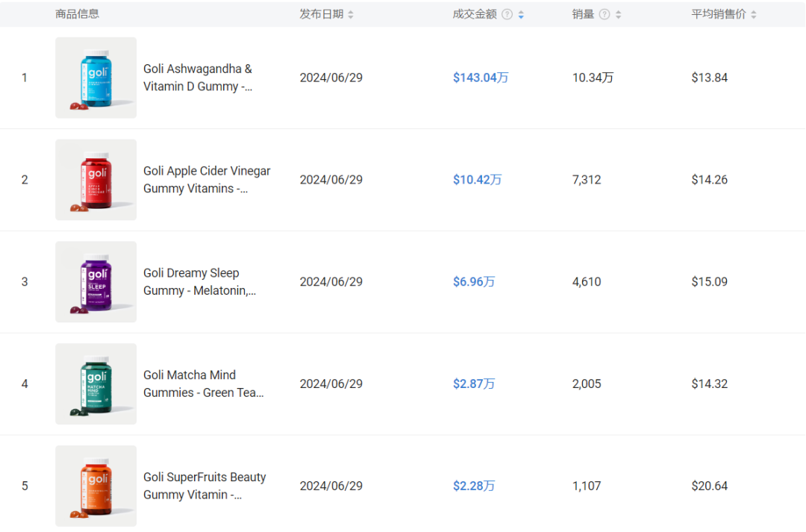The width and height of the screenshot is (806, 532).
Task: Open Goli Apple Cider Vinegar red thumbnail
Action: tap(96, 180)
